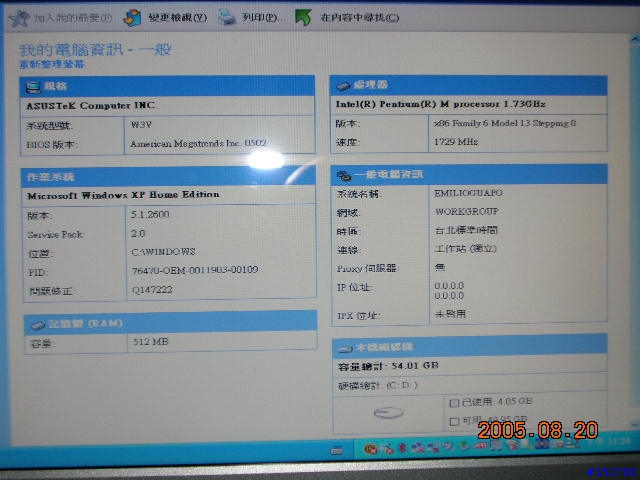Click the disk usage pie chart graphic
640x480 pixels.
point(388,413)
